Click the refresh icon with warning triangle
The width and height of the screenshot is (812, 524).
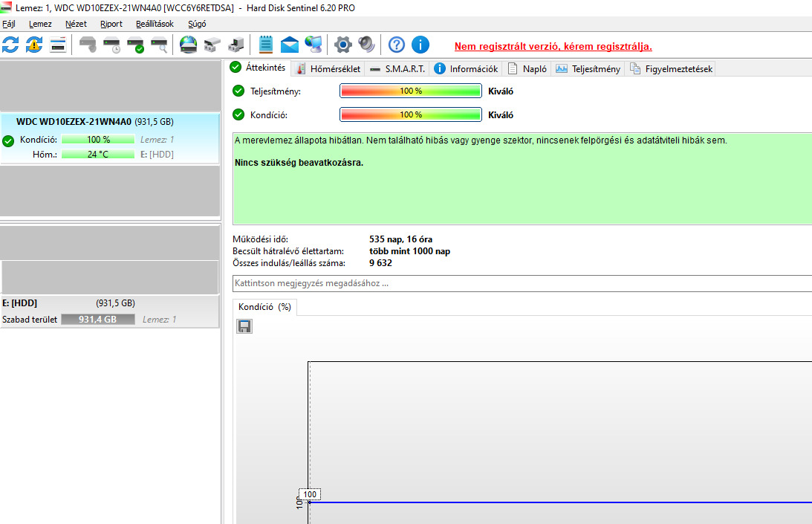tap(34, 45)
